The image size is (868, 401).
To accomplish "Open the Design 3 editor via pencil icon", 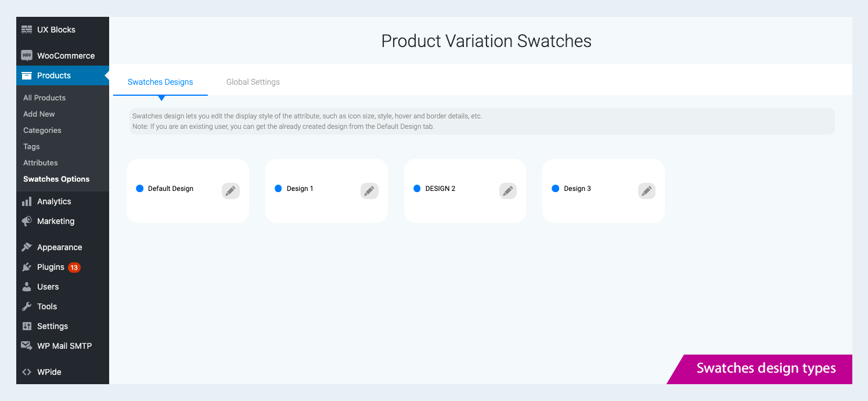I will pyautogui.click(x=647, y=191).
